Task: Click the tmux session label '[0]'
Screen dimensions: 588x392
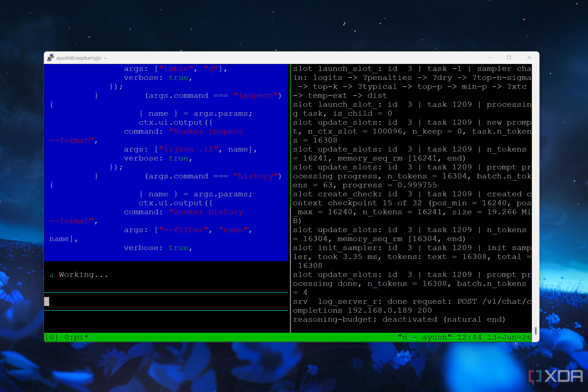Action: (51, 337)
